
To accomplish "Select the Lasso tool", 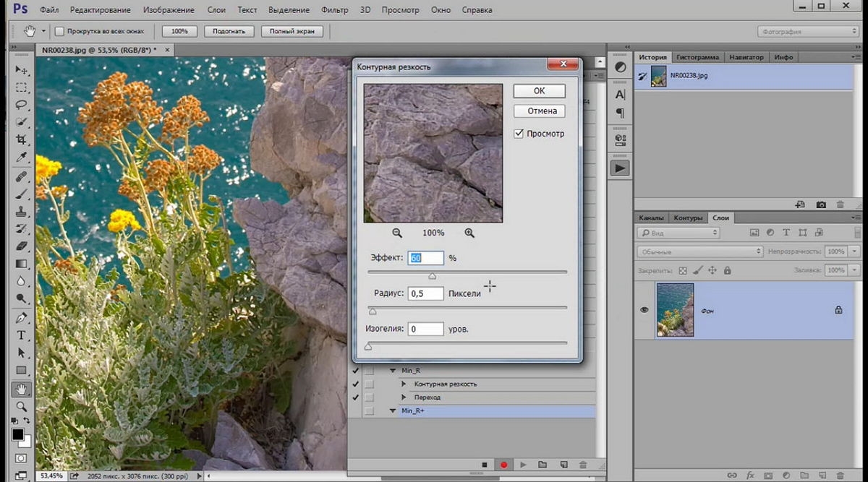I will point(22,105).
